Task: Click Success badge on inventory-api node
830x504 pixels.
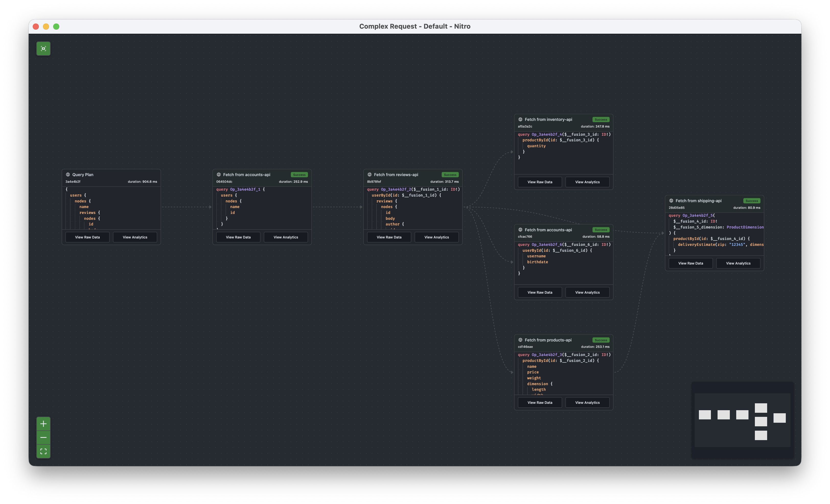Action: coord(601,120)
